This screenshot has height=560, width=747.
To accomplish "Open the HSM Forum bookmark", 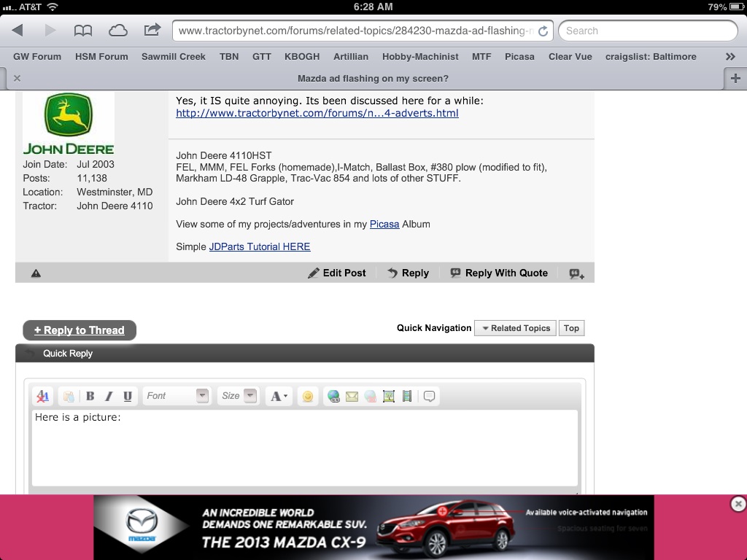I will [101, 57].
